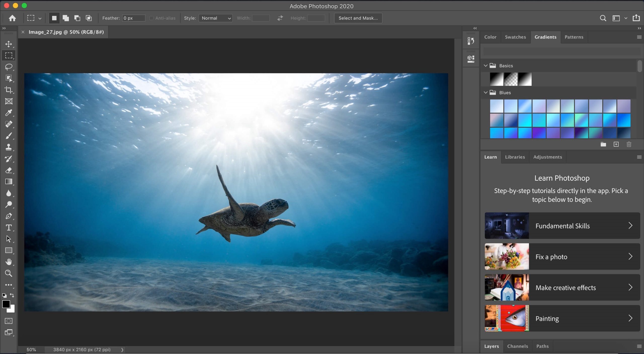
Task: Select the Zoom tool in toolbar
Action: pyautogui.click(x=9, y=273)
